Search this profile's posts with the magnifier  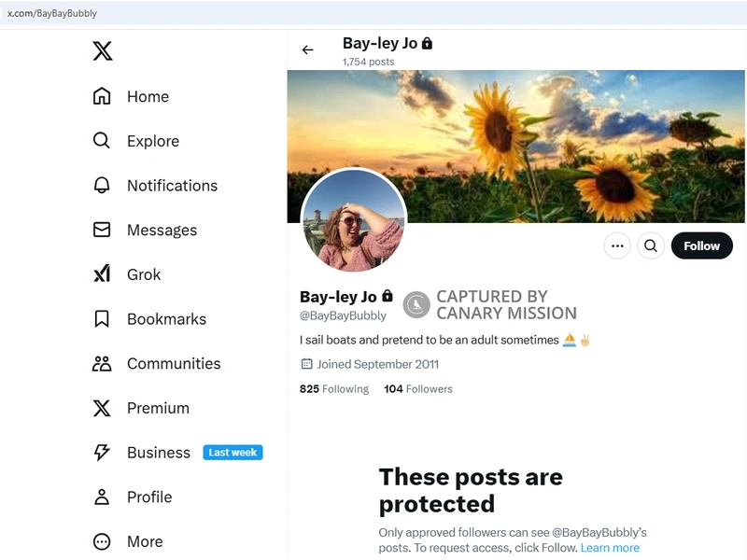(x=651, y=245)
